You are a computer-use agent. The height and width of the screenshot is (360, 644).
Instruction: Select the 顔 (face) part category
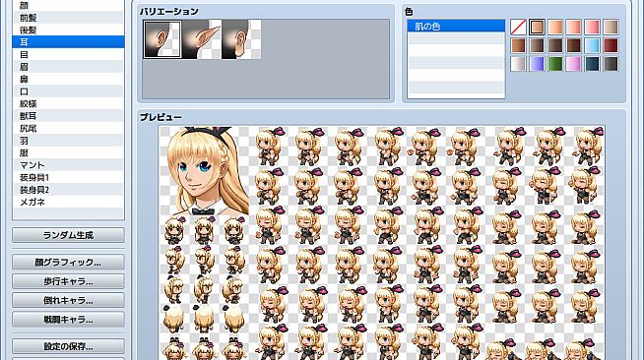(x=68, y=6)
